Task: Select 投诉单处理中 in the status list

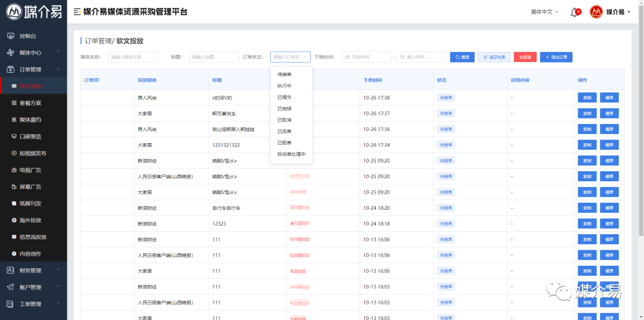Action: (x=291, y=154)
